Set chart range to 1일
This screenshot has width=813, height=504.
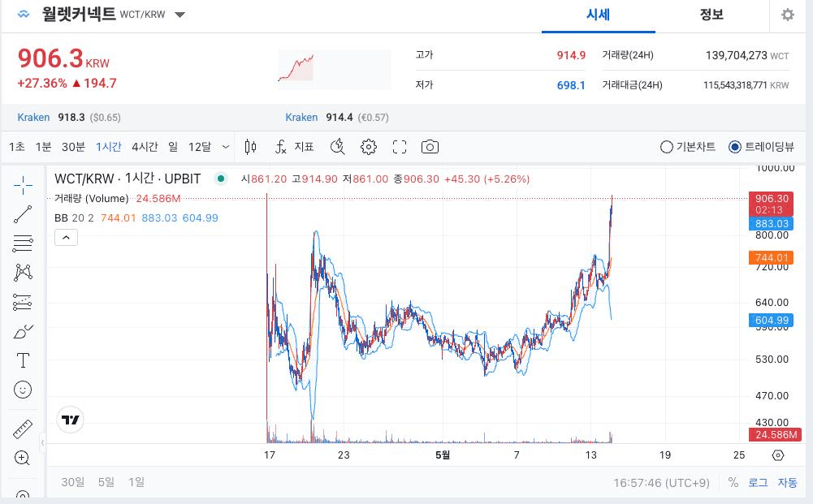[x=136, y=482]
